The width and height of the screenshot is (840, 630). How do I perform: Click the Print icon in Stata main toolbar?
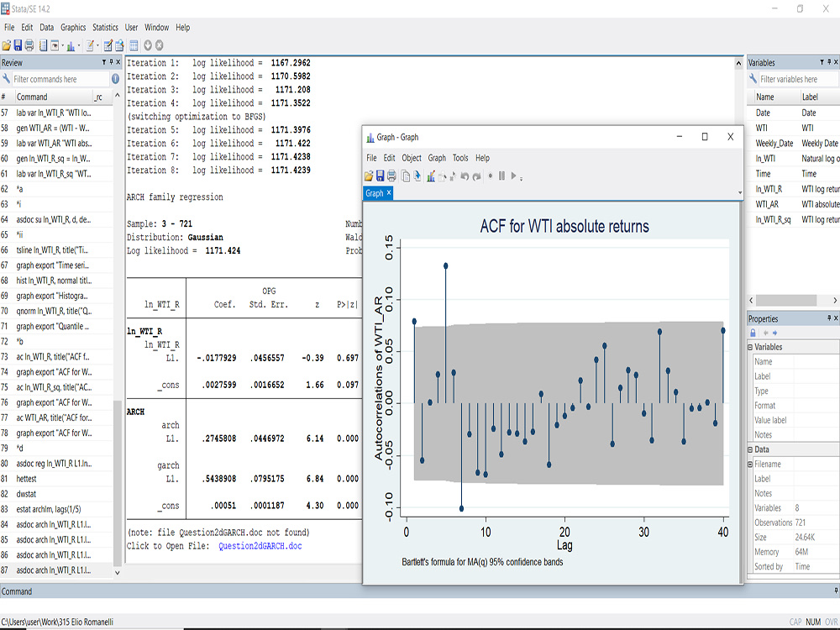[x=29, y=45]
